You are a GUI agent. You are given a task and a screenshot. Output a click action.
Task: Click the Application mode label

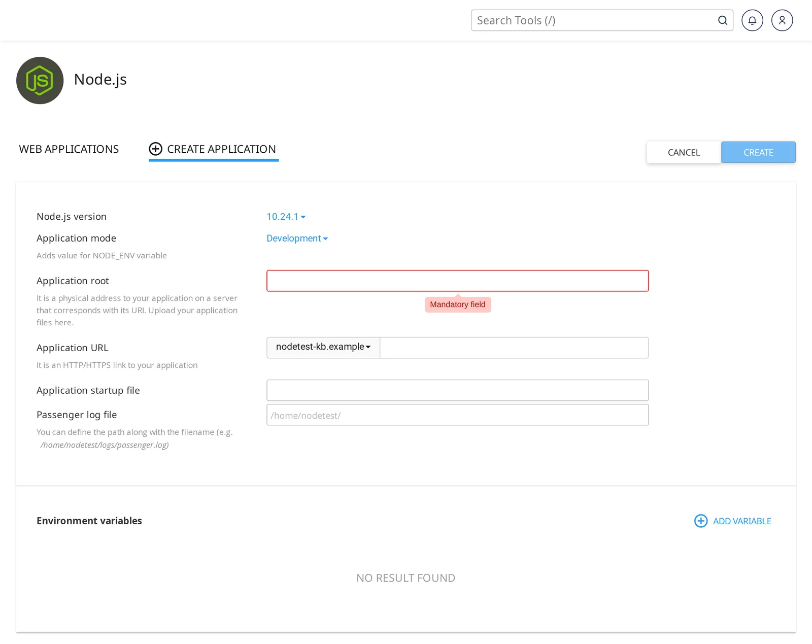coord(76,238)
